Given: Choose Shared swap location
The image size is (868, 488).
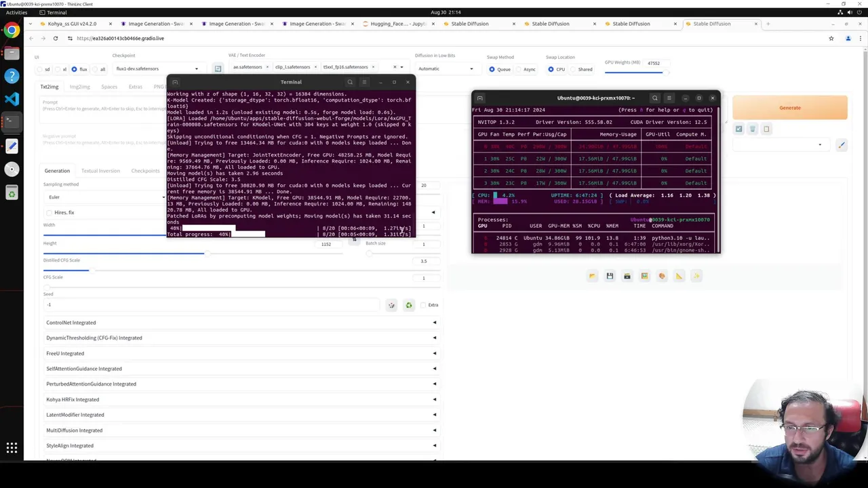Looking at the screenshot, I should 572,69.
